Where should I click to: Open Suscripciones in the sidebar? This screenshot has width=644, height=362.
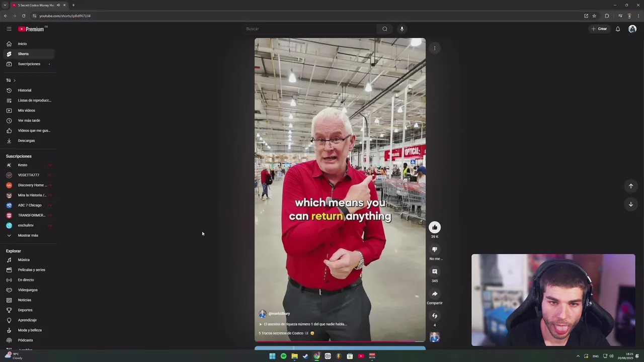(28, 64)
